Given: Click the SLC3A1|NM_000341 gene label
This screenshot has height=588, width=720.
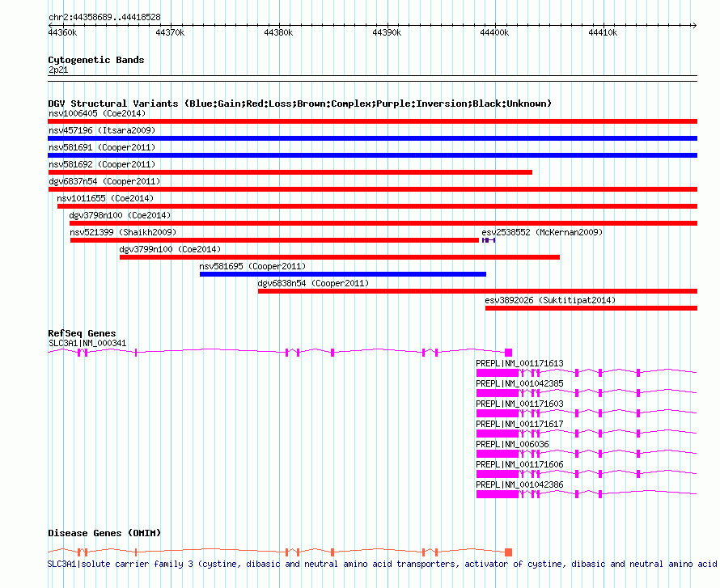Looking at the screenshot, I should tap(87, 344).
